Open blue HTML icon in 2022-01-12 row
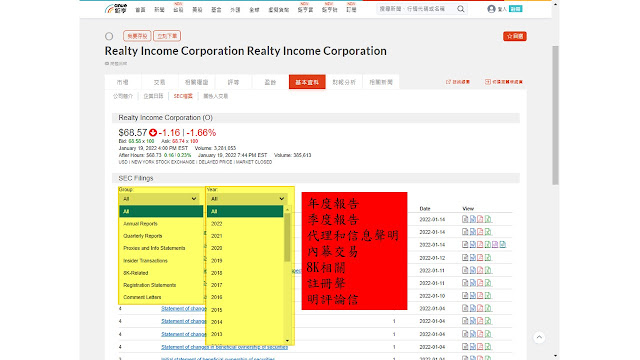 pyautogui.click(x=473, y=257)
